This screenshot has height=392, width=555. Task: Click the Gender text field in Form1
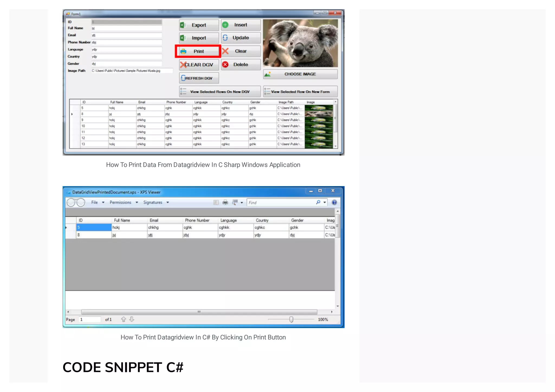coord(127,64)
